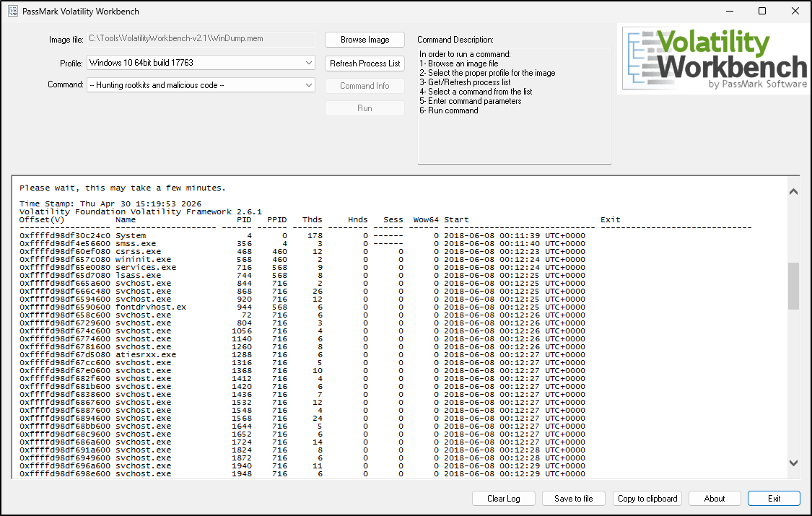
Task: Open the Command dropdown list
Action: pyautogui.click(x=201, y=85)
